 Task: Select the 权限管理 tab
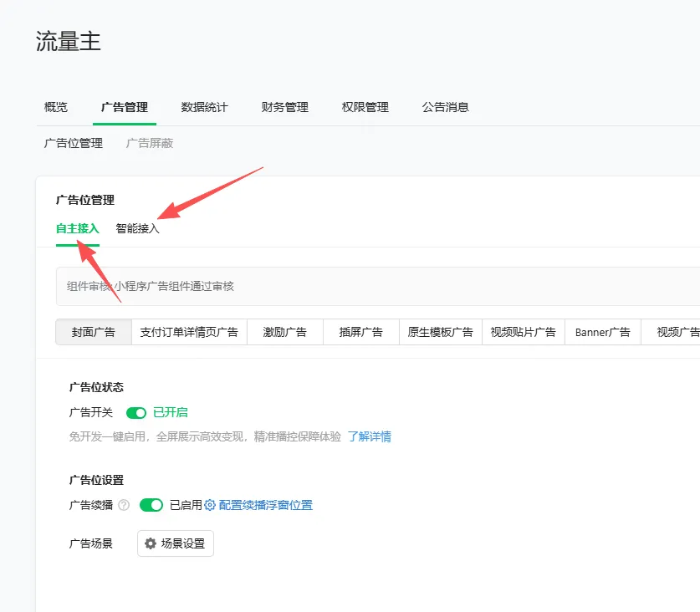coord(365,107)
